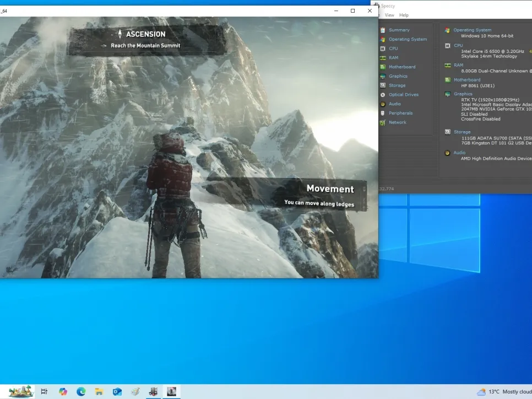This screenshot has width=532, height=399.
Task: Open the weather widget showing 13°C
Action: [x=504, y=392]
